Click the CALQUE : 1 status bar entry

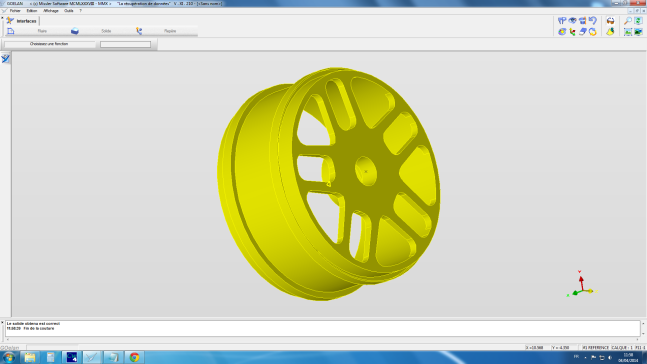point(622,347)
